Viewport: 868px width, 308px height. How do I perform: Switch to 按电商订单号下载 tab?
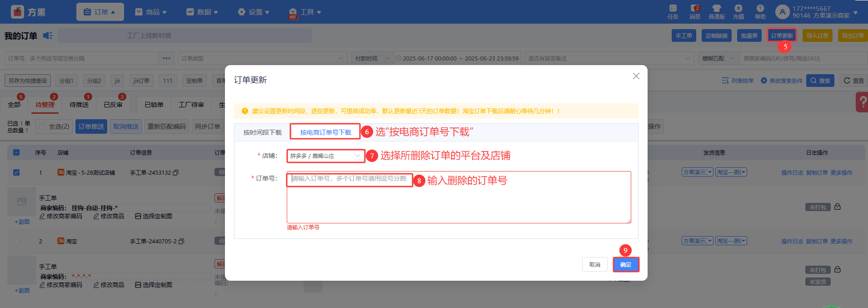pos(325,132)
